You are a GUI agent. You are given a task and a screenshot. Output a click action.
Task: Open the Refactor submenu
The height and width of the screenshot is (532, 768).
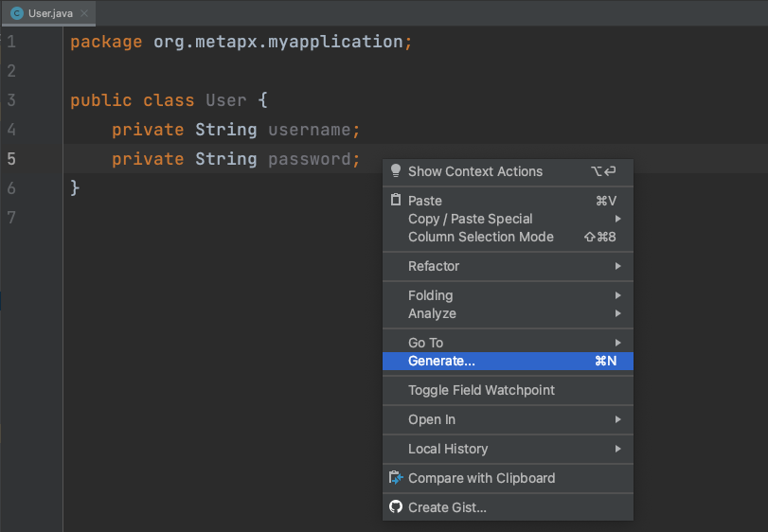(508, 266)
